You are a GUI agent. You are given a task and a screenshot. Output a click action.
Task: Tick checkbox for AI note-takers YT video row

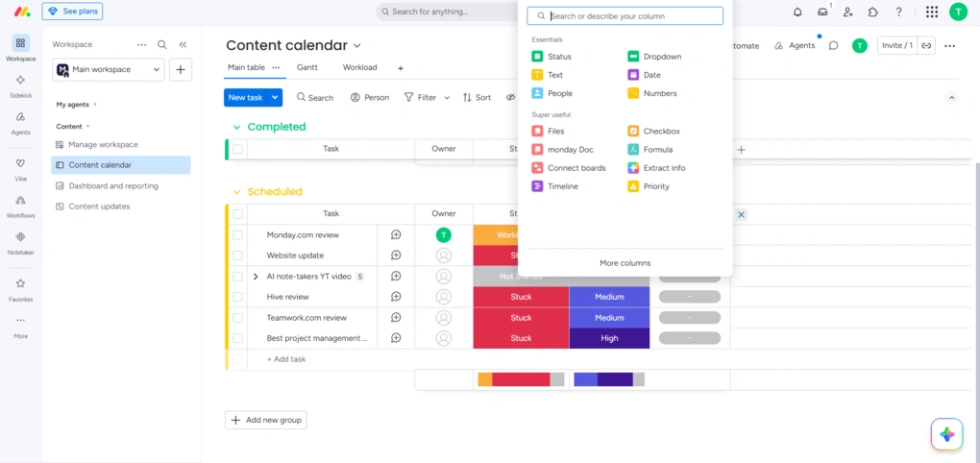point(237,277)
